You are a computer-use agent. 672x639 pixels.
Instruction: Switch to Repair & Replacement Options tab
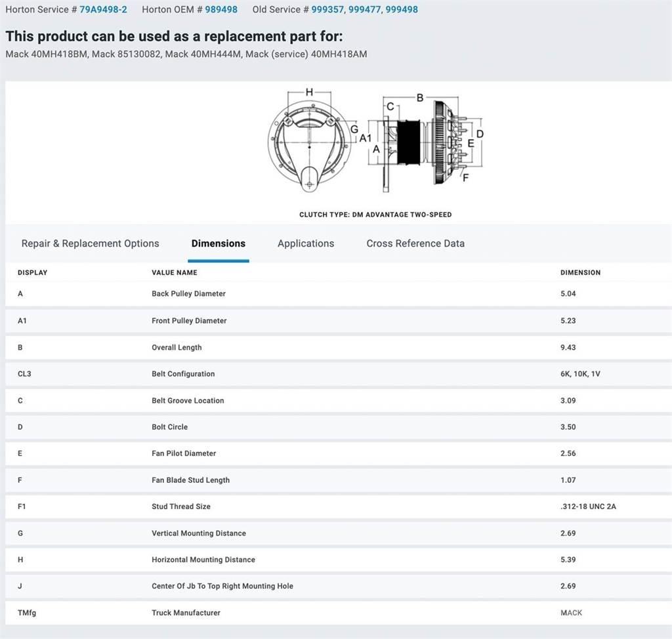pos(91,243)
